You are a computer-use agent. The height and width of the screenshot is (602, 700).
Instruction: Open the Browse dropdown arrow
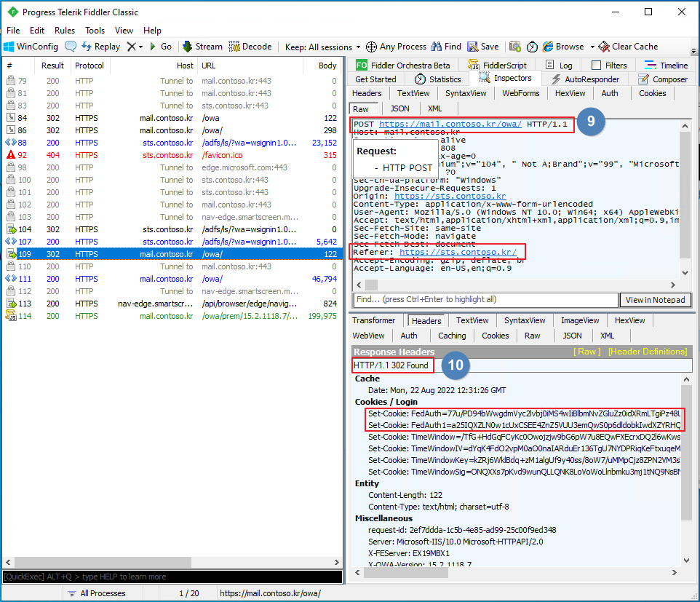pos(592,47)
